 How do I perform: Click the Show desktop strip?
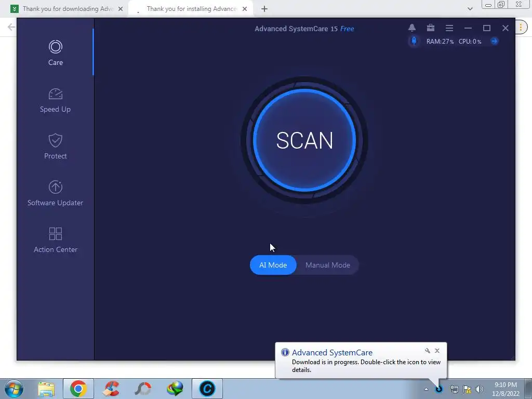tap(528, 389)
